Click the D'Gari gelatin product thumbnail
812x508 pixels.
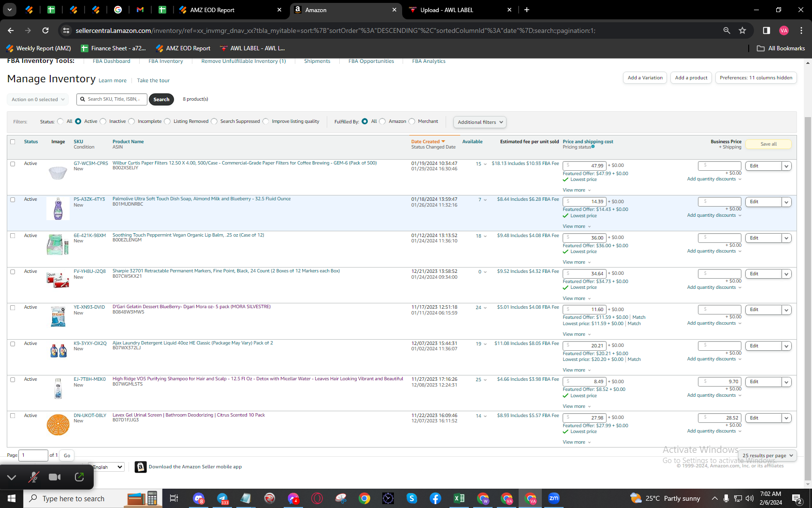click(x=58, y=316)
